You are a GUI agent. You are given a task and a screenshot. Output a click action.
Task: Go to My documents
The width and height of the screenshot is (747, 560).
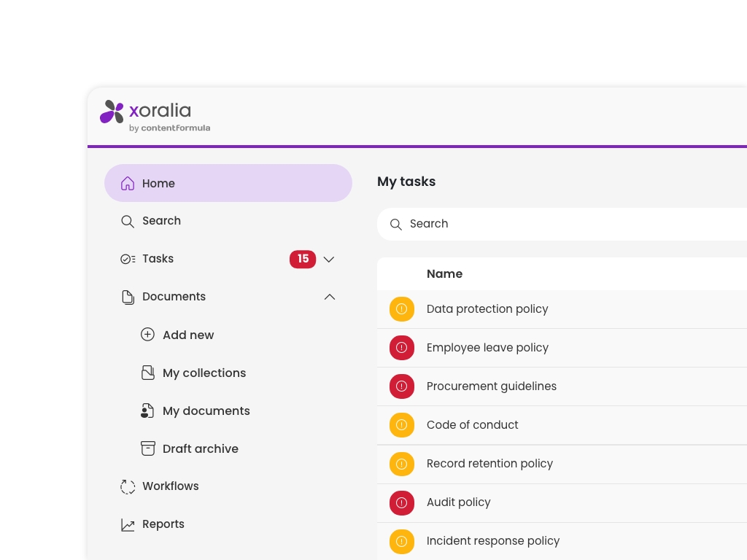pos(206,411)
